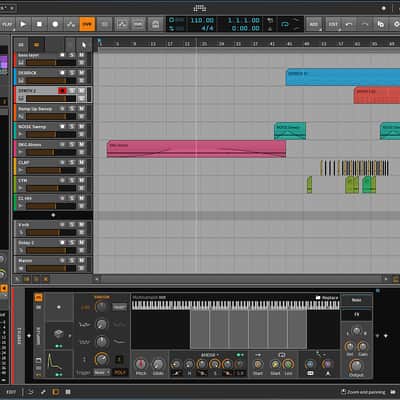Click the long pink clip in the arranger
Screen dimensions: 400x400
[x=196, y=149]
